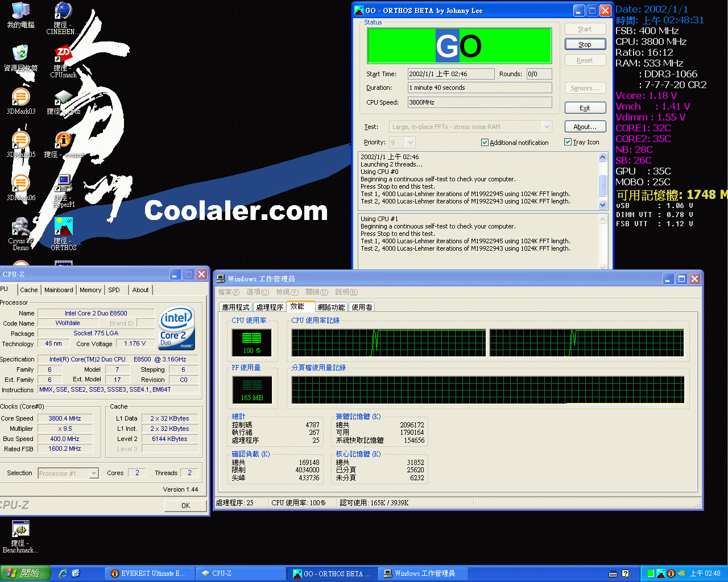Click the CPU #0 log scroll-down arrow
Image resolution: width=728 pixels, height=582 pixels.
tap(603, 205)
